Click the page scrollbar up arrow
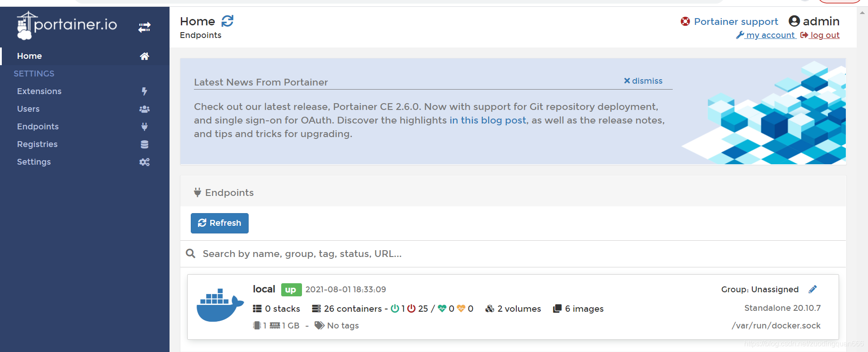The width and height of the screenshot is (868, 352). [862, 13]
